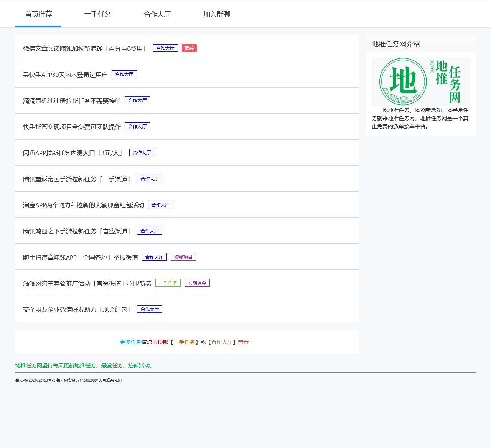Switch to the 一手任务 tab
491x448 pixels.
coord(97,14)
